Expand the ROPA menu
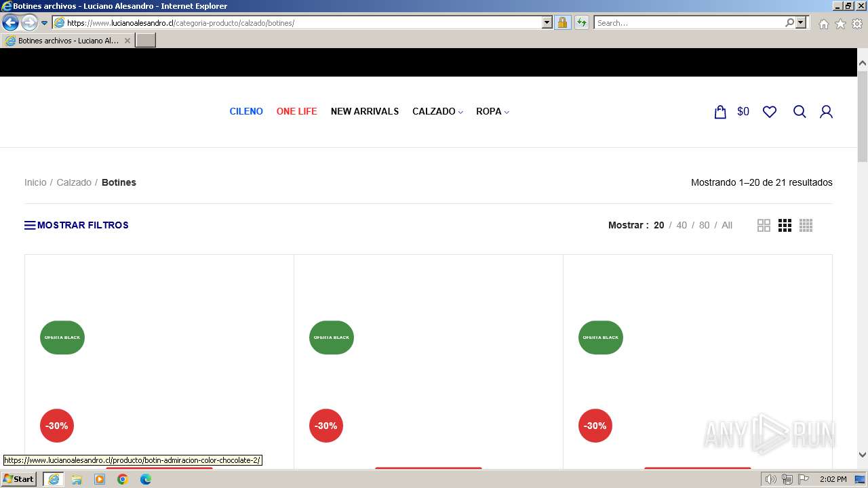Image resolution: width=868 pixels, height=488 pixels. tap(492, 111)
